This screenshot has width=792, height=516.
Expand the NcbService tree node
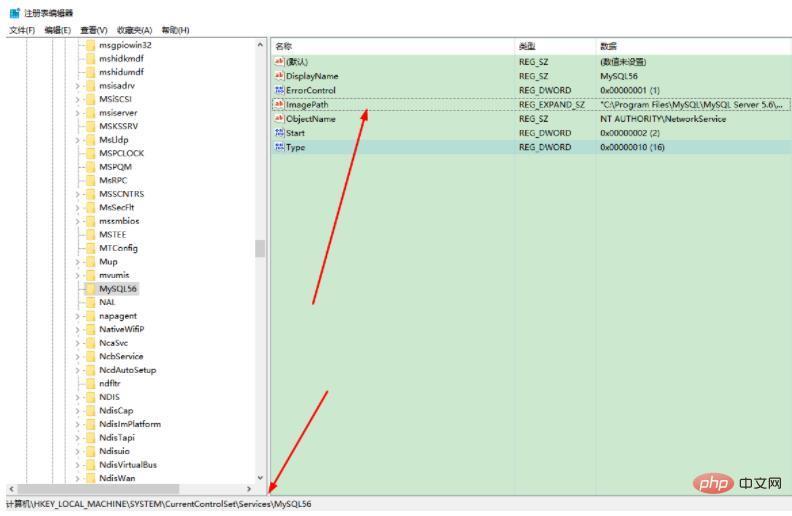(78, 356)
